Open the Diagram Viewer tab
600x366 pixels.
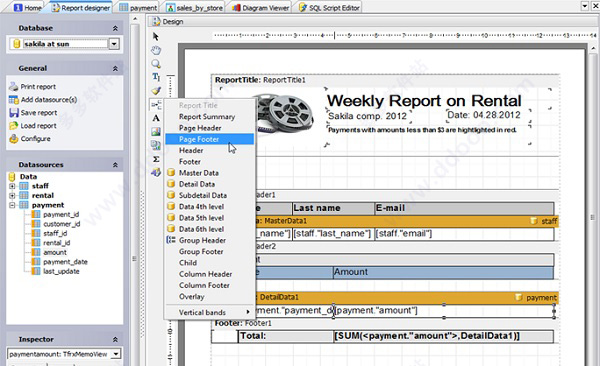261,7
